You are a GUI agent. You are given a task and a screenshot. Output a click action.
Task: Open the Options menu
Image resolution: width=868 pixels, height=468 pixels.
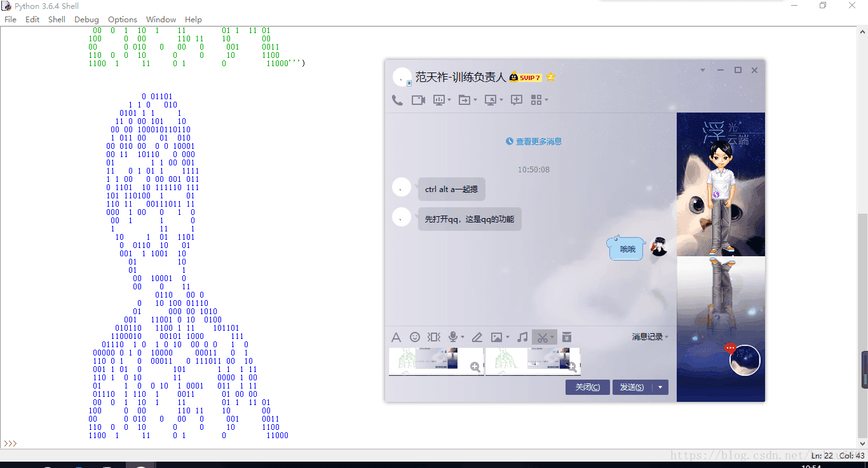pyautogui.click(x=123, y=19)
